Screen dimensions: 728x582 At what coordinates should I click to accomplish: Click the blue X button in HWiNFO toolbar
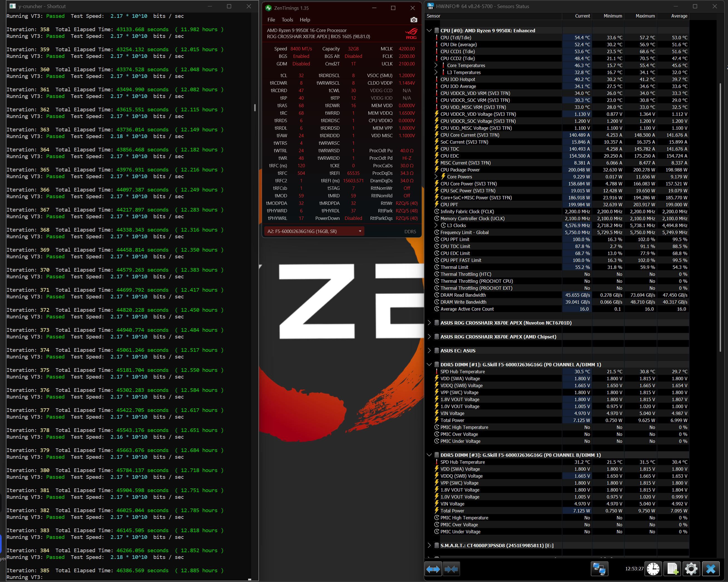(710, 569)
